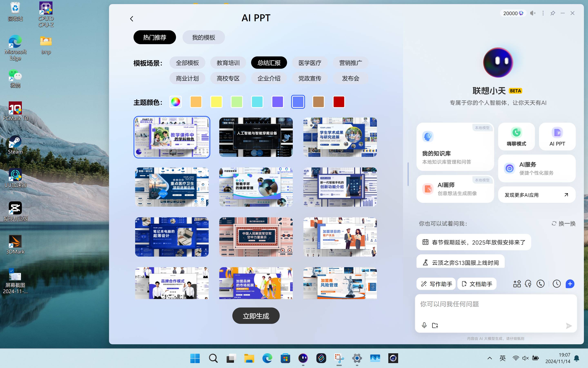
Task: Select the 医学医疗 scene filter
Action: (x=310, y=63)
